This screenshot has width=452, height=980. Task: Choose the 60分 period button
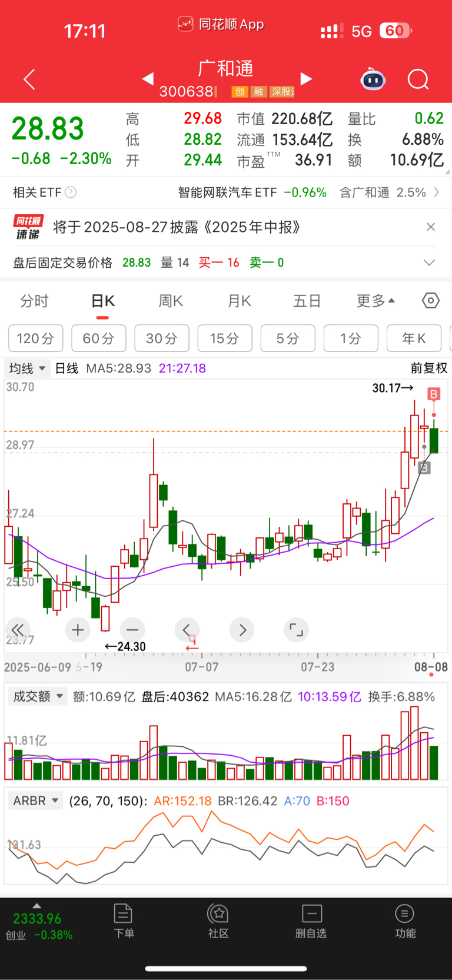point(99,338)
